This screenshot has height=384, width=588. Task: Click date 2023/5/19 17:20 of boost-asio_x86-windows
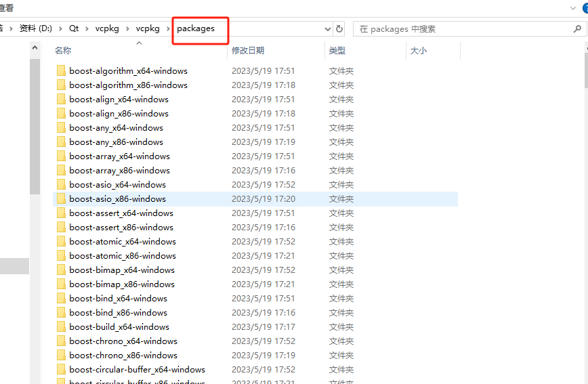pos(264,199)
